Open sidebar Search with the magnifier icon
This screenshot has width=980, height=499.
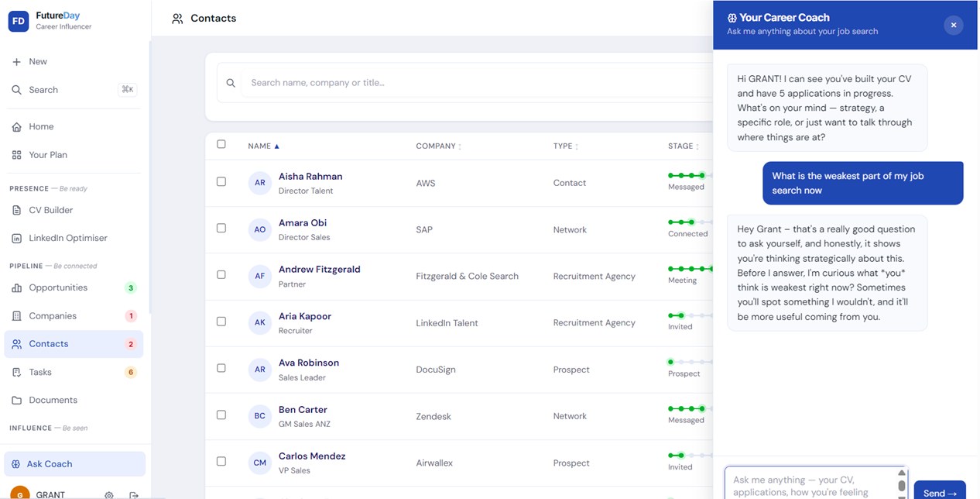[x=16, y=90]
